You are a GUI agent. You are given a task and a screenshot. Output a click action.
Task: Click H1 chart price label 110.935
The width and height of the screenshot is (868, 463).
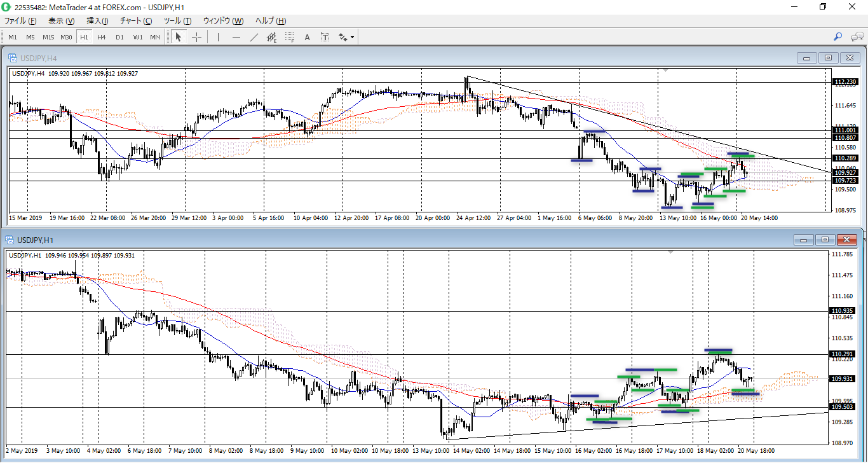(x=843, y=311)
